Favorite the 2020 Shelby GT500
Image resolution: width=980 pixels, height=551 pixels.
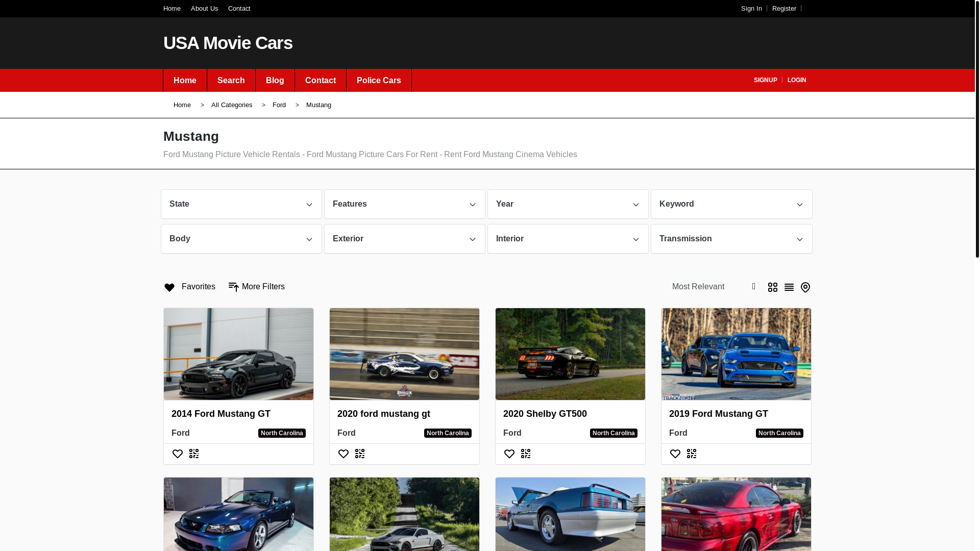[509, 454]
